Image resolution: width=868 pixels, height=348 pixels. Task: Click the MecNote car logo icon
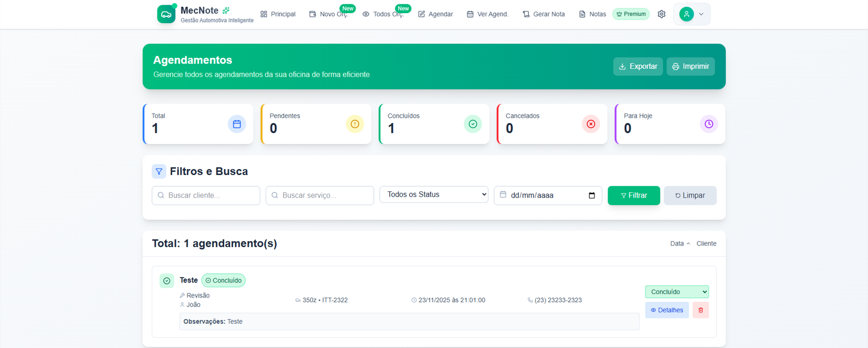(166, 14)
